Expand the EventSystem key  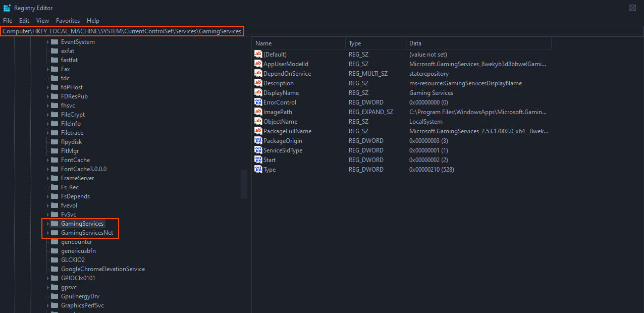pyautogui.click(x=48, y=42)
